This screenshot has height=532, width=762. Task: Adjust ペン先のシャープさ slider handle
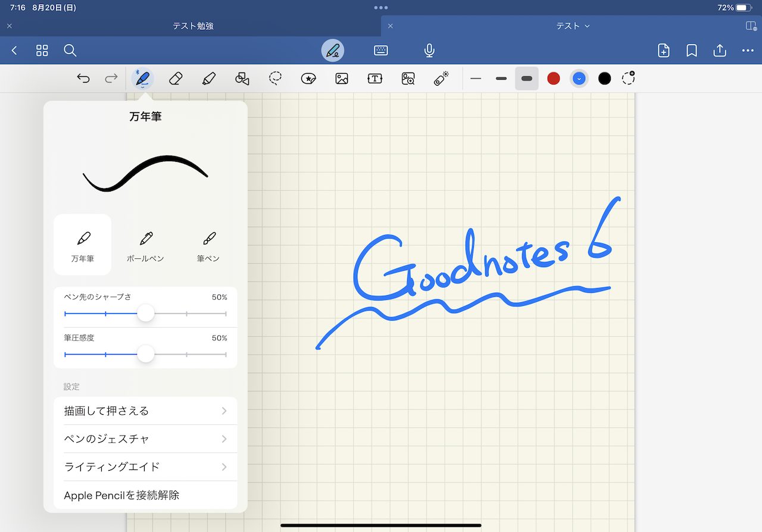pyautogui.click(x=146, y=313)
